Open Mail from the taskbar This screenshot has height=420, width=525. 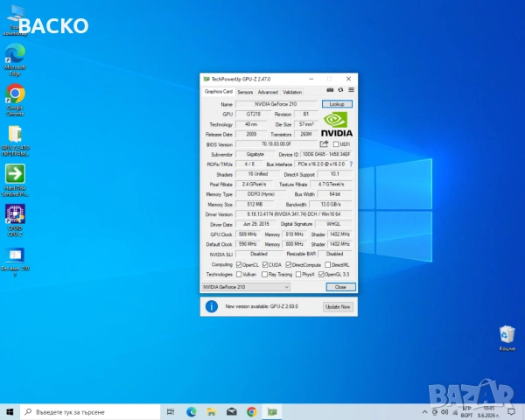click(231, 412)
